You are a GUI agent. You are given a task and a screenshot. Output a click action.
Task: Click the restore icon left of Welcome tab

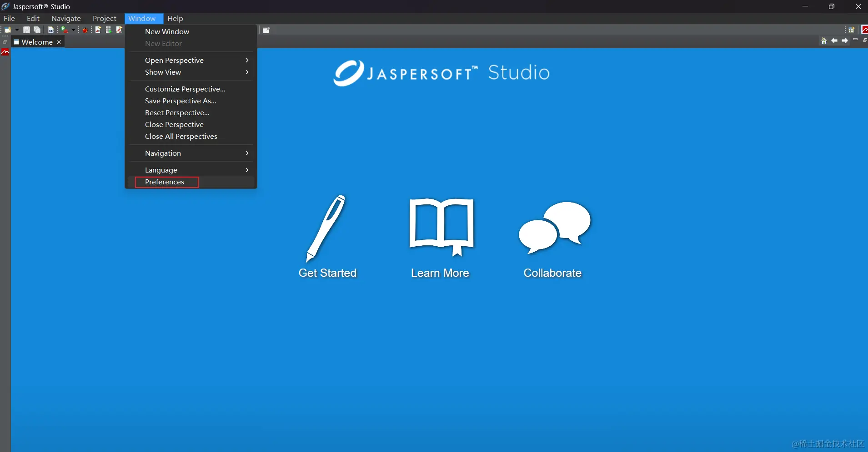(x=5, y=42)
